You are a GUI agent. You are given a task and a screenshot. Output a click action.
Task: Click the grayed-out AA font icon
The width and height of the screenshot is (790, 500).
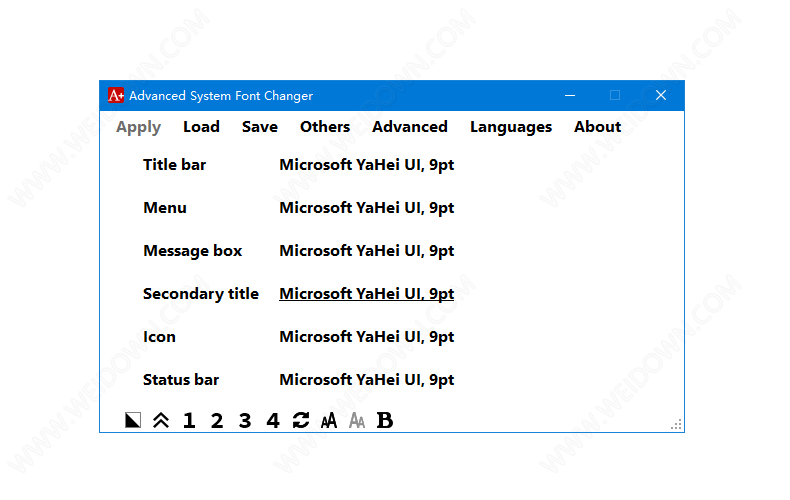357,420
